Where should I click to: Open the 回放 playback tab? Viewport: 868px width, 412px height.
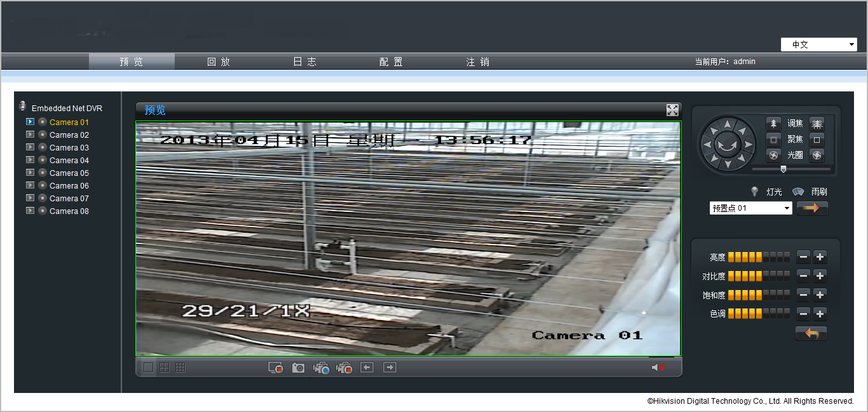pos(219,62)
